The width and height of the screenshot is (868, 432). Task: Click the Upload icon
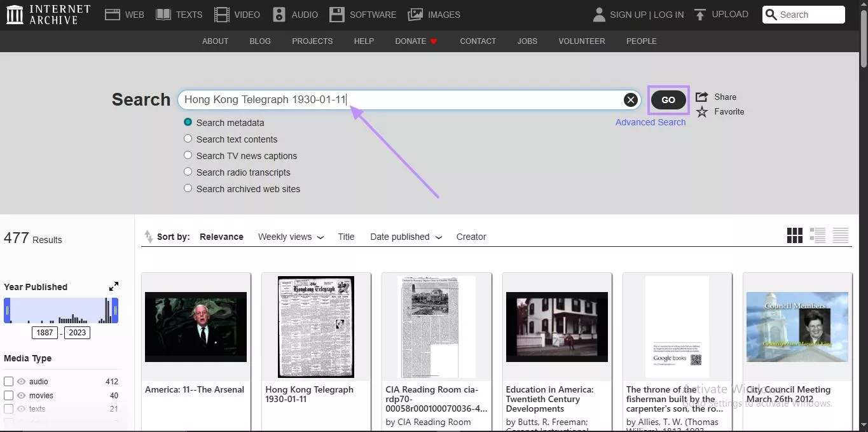[x=699, y=14]
